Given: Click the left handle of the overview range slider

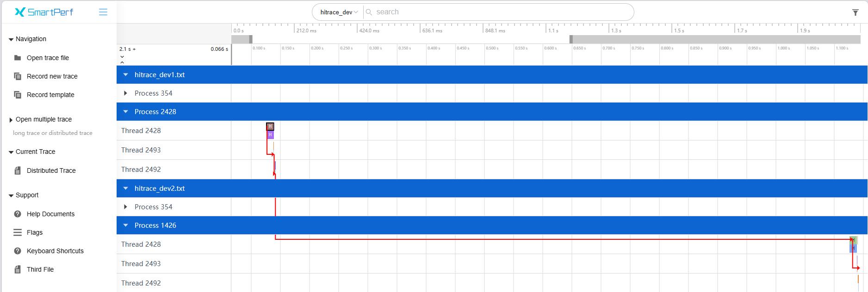Looking at the screenshot, I should coord(251,39).
